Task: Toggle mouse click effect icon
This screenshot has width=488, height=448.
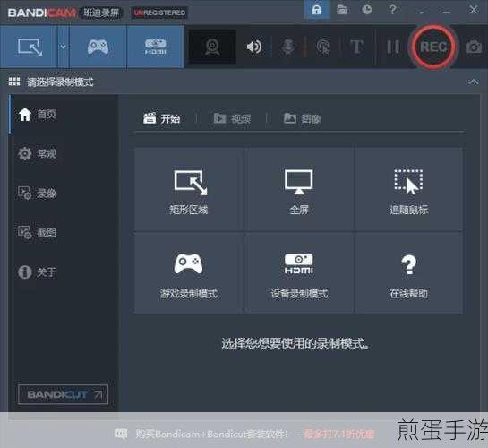Action: (x=322, y=47)
